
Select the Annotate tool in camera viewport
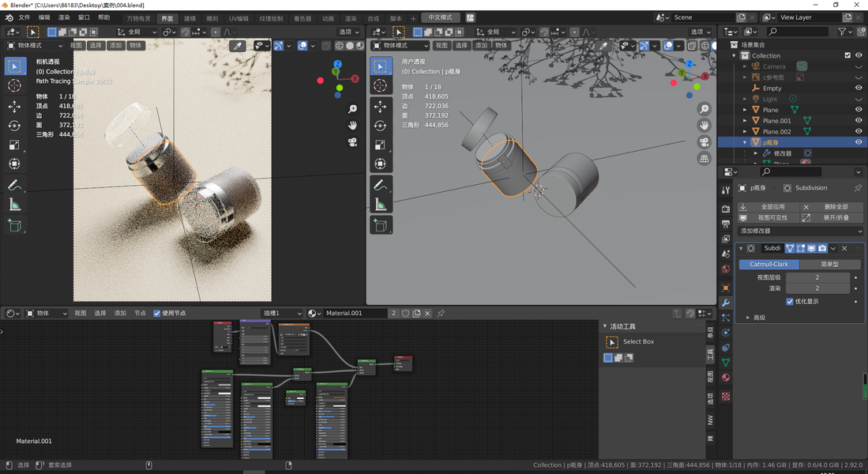coord(15,185)
